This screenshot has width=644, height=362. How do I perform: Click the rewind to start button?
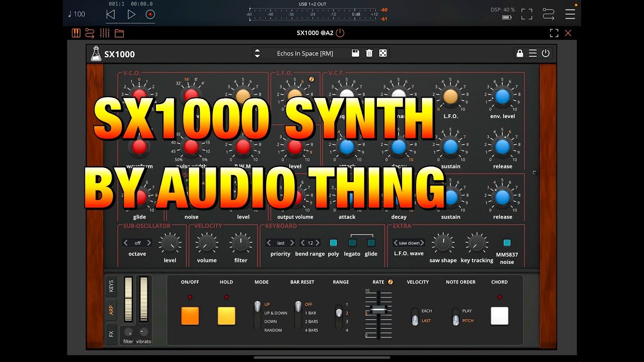pos(111,15)
